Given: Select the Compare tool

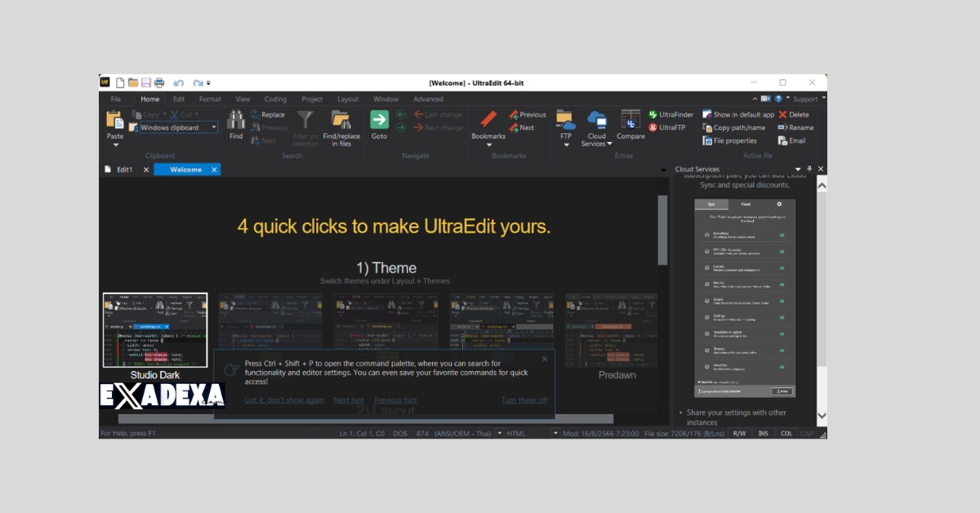Looking at the screenshot, I should click(x=630, y=124).
